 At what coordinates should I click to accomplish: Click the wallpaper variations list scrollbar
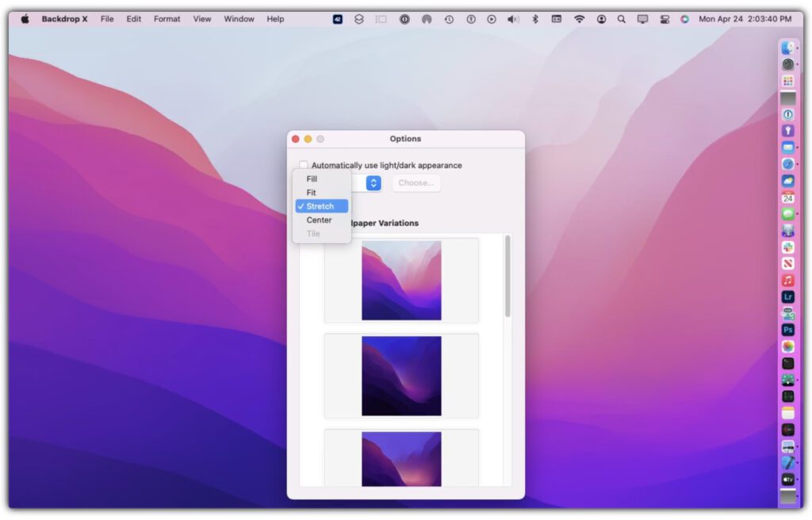(507, 276)
